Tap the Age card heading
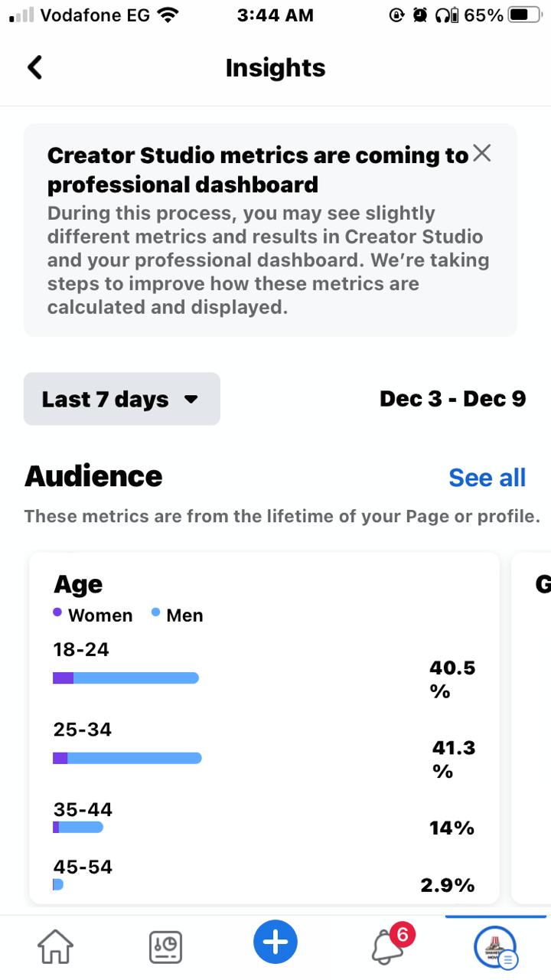551x980 pixels. pos(78,584)
